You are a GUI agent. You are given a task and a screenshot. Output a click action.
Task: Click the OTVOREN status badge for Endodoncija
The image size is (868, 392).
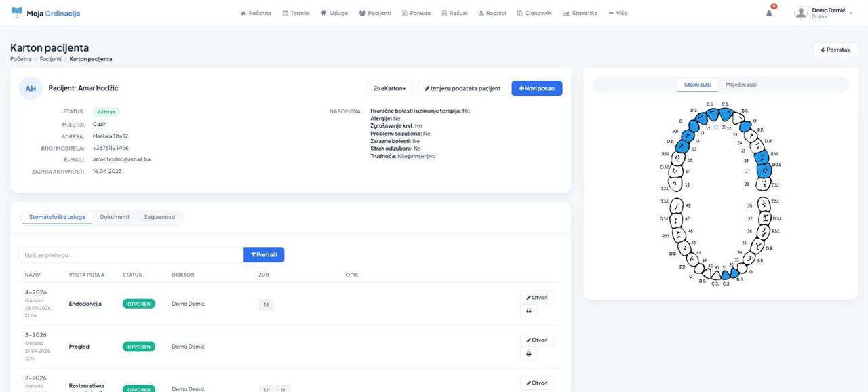(139, 304)
